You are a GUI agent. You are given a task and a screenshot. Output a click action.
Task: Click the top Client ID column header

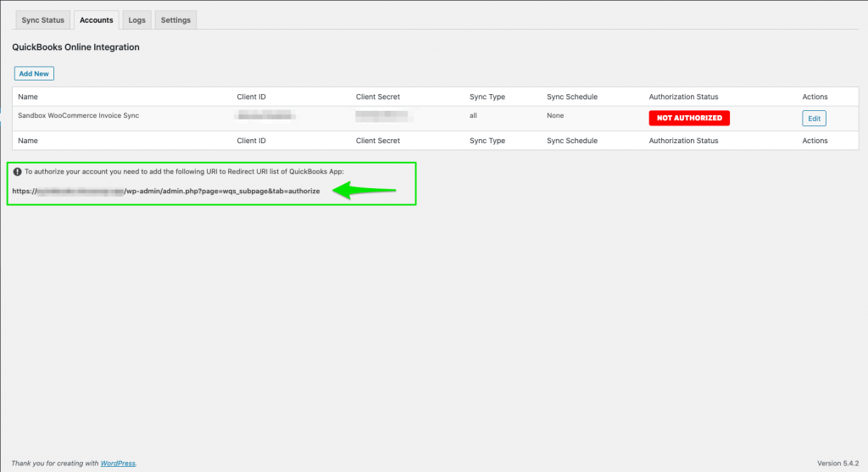(251, 97)
